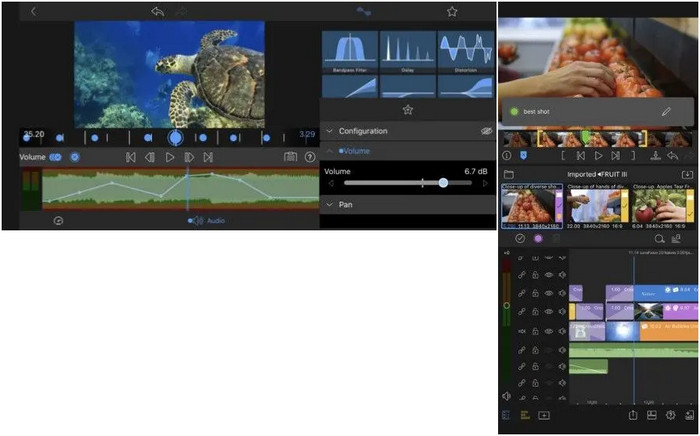
Task: Change the green marker color dot
Action: [514, 112]
